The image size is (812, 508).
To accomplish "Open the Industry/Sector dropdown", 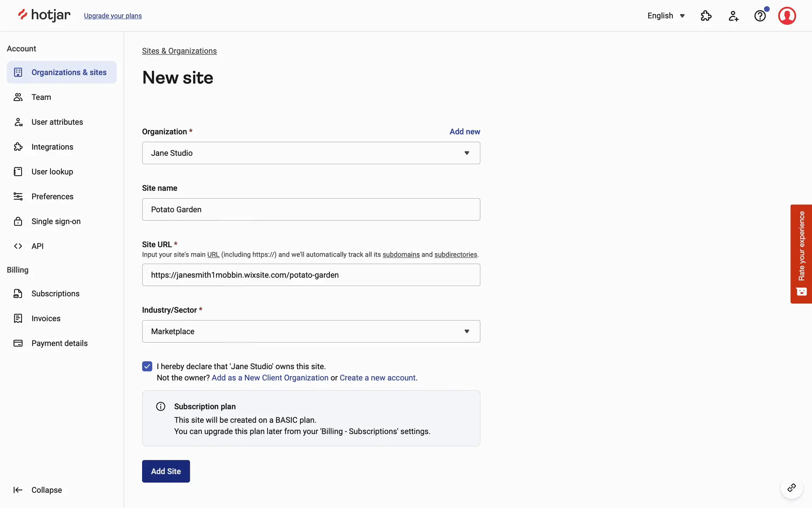I will pos(311,331).
